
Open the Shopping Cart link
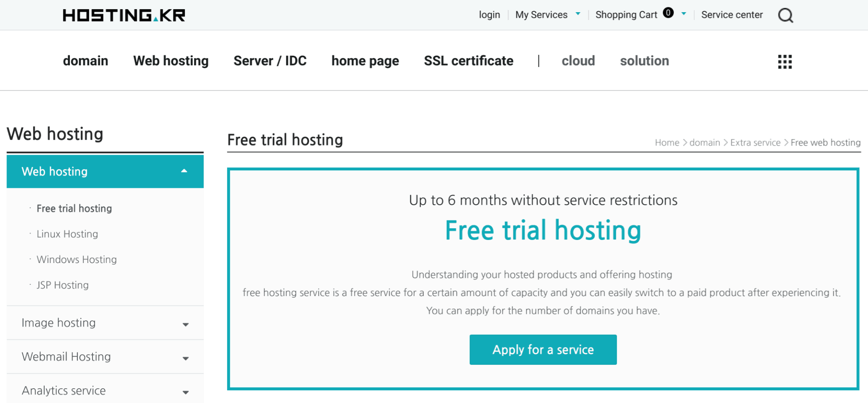(626, 15)
